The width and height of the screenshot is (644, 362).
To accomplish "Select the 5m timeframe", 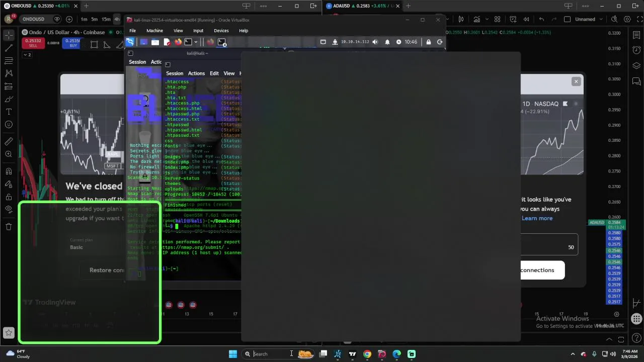I will click(x=95, y=19).
